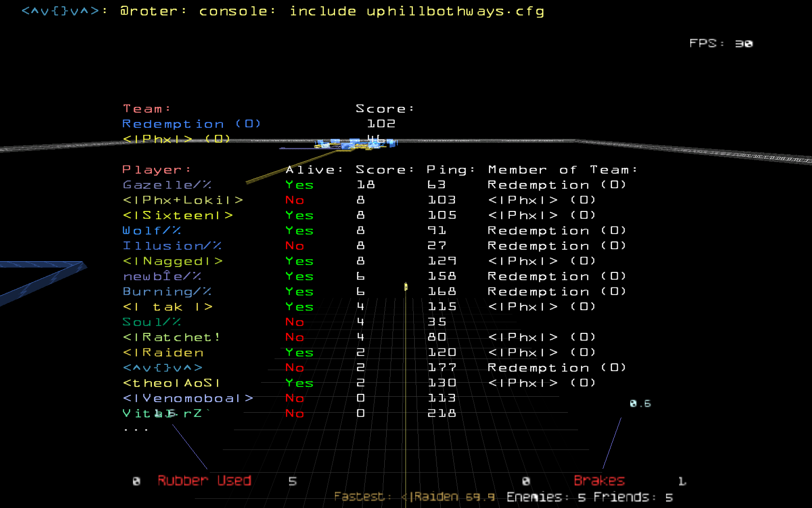Select the player Gazelle in the scoreboard

tap(167, 185)
